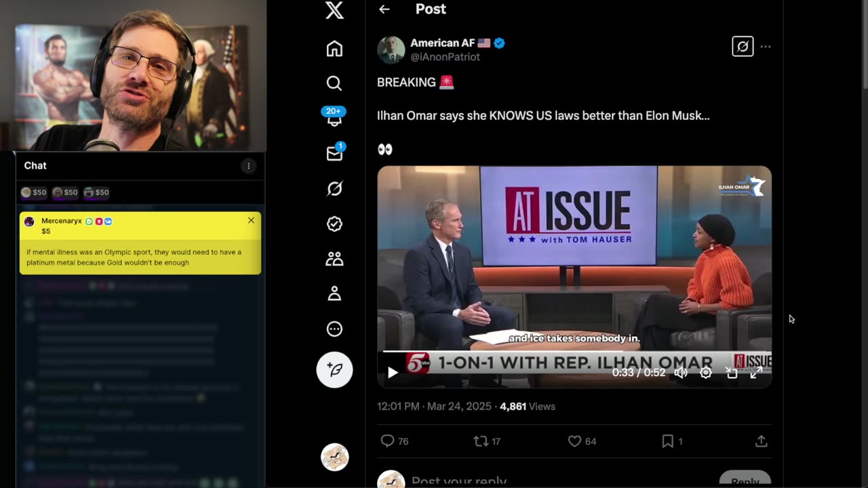Open the Verified badge sidebar icon
Viewport: 868px width, 488px height.
(334, 224)
